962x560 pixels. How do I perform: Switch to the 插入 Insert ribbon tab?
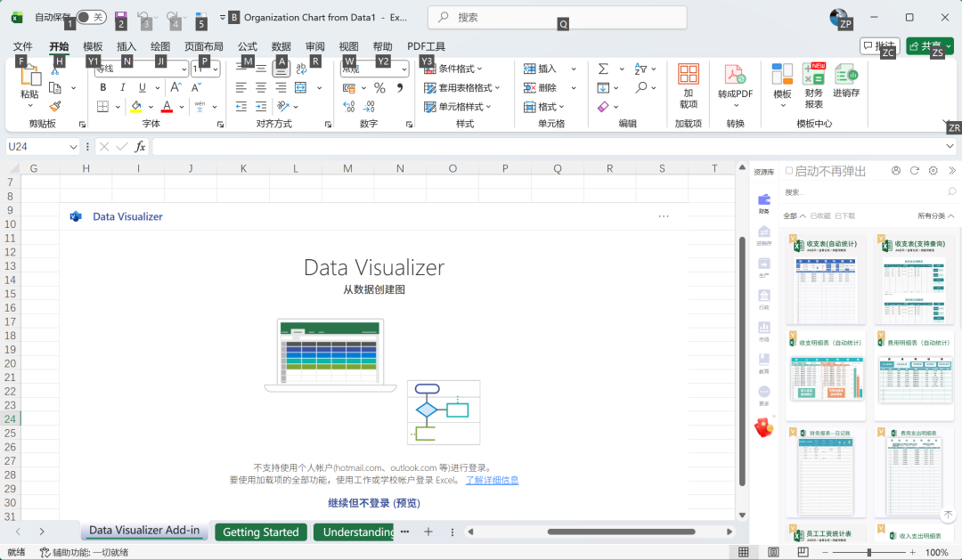point(126,46)
